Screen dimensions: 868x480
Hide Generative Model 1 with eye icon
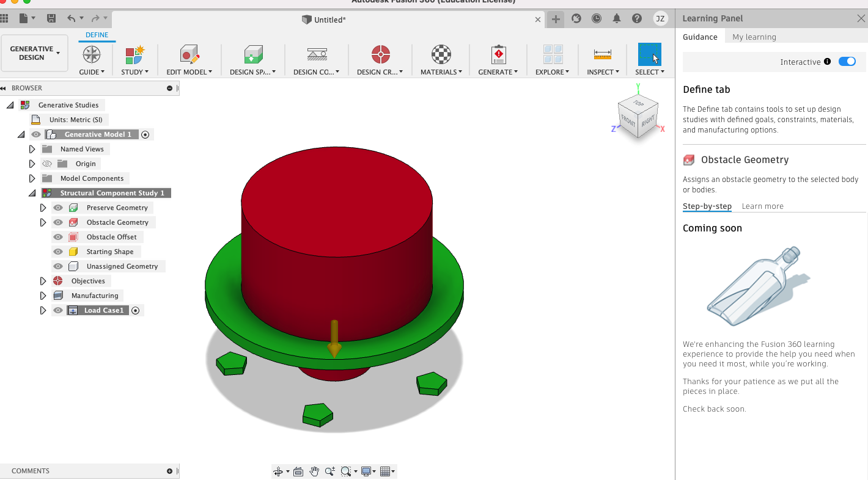37,134
